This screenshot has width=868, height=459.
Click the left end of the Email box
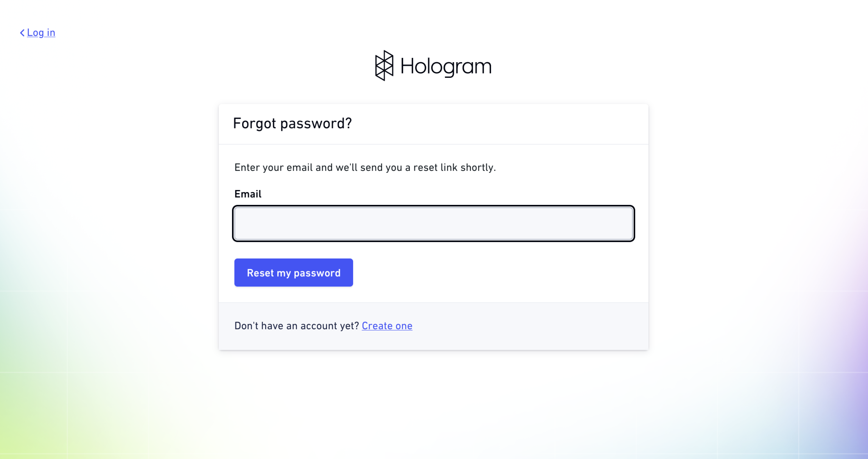[243, 224]
